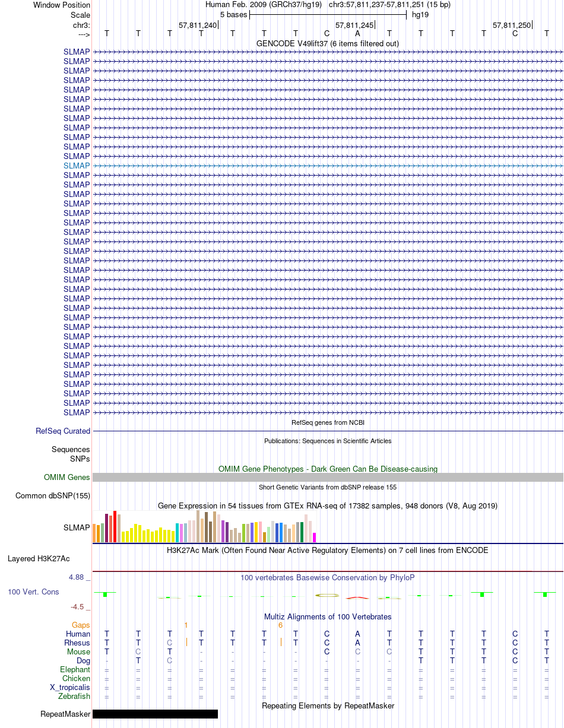Click the 'A' base in the chr3 ruler
The height and width of the screenshot is (728, 564).
357,34
